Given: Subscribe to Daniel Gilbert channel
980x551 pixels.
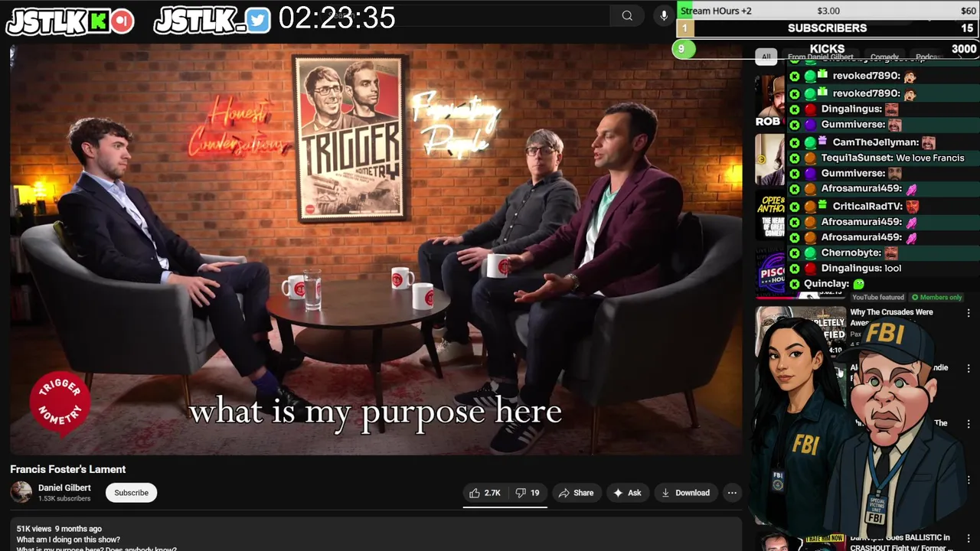Looking at the screenshot, I should pos(132,493).
